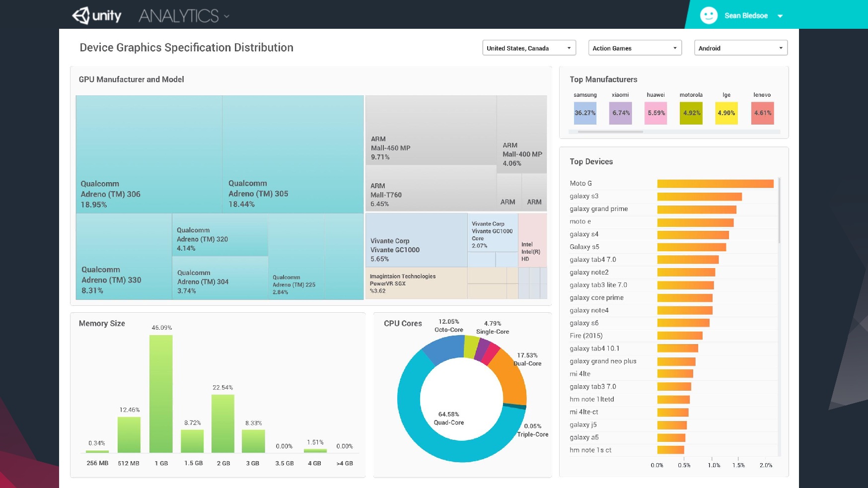Select the samsung 36.27% swatch
The image size is (868, 488).
click(x=585, y=113)
